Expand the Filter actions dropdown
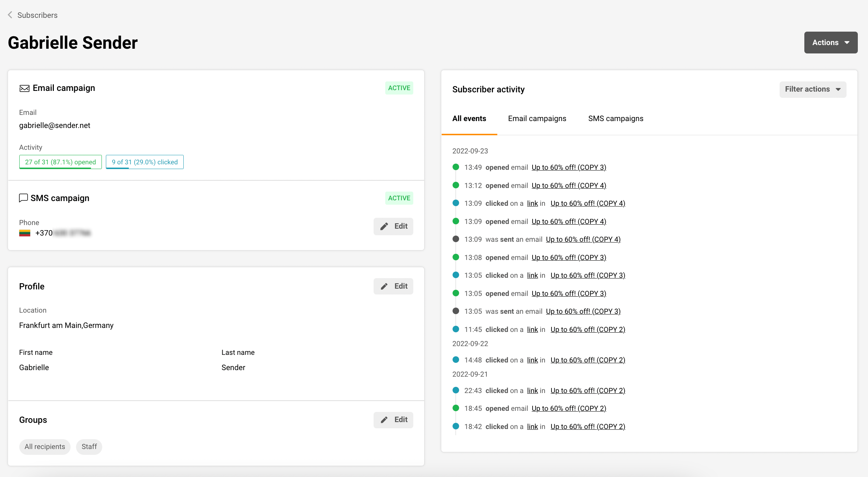 click(812, 89)
